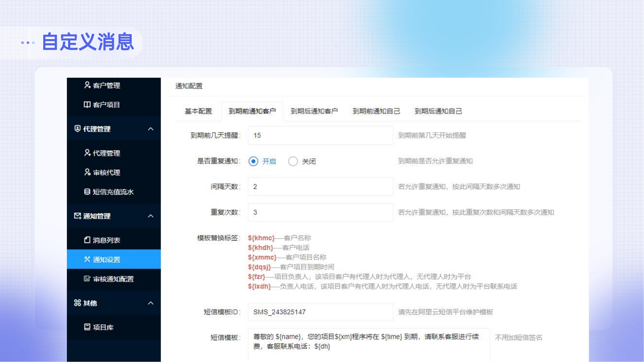Collapse the 通知管理 section chevron
Viewport: 644px width, 362px height.
pyautogui.click(x=150, y=216)
